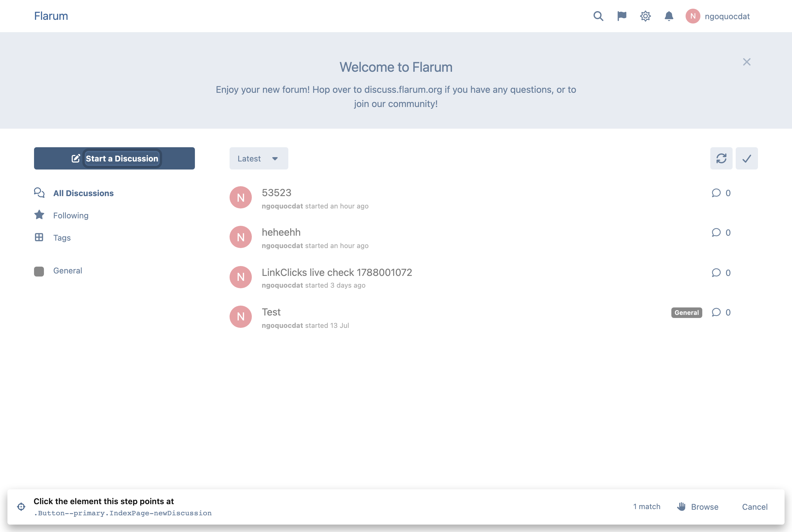Click 'ngoquocdat started 13 Jul' text
This screenshot has width=792, height=532.
305,325
